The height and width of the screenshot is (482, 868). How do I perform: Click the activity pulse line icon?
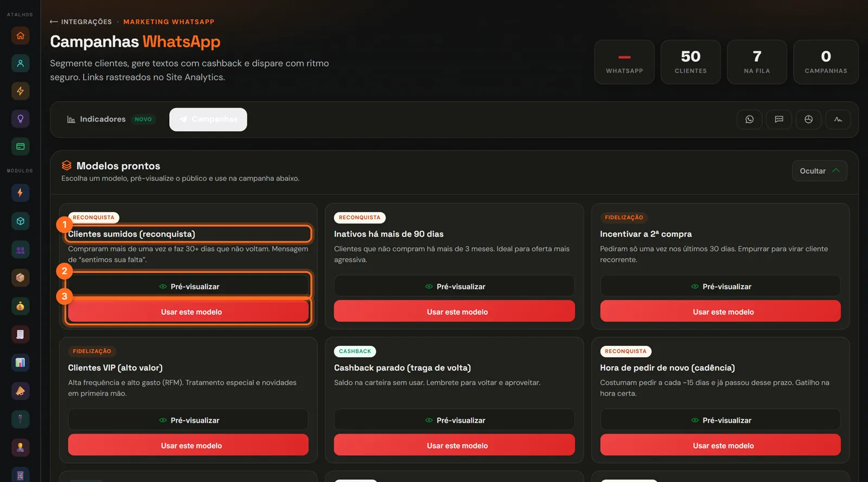838,119
